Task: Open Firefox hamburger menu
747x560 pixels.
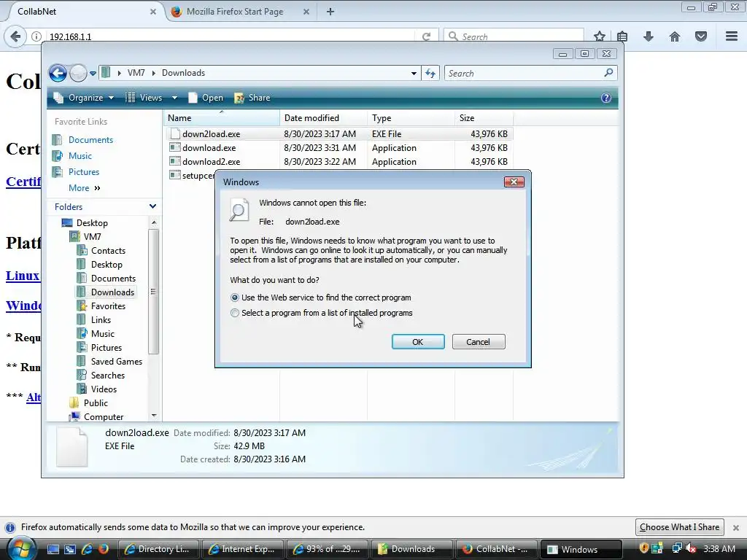Action: coord(732,36)
